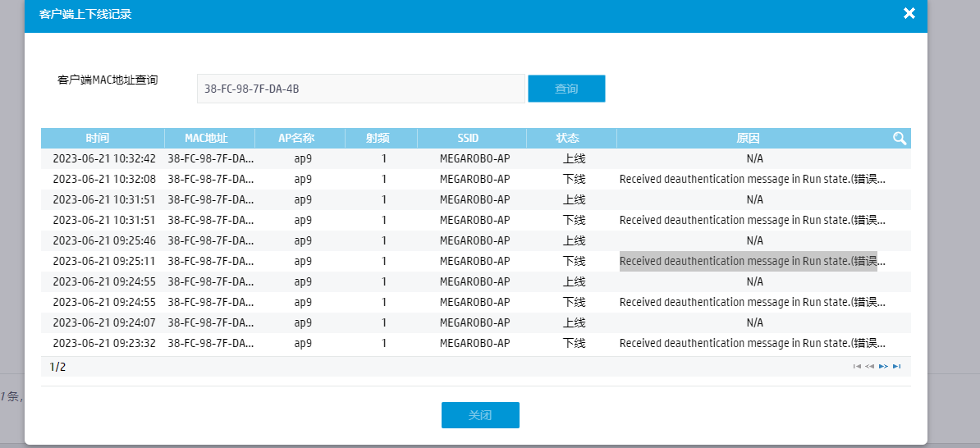This screenshot has height=448, width=980.
Task: Click the 原因 column header
Action: 748,138
